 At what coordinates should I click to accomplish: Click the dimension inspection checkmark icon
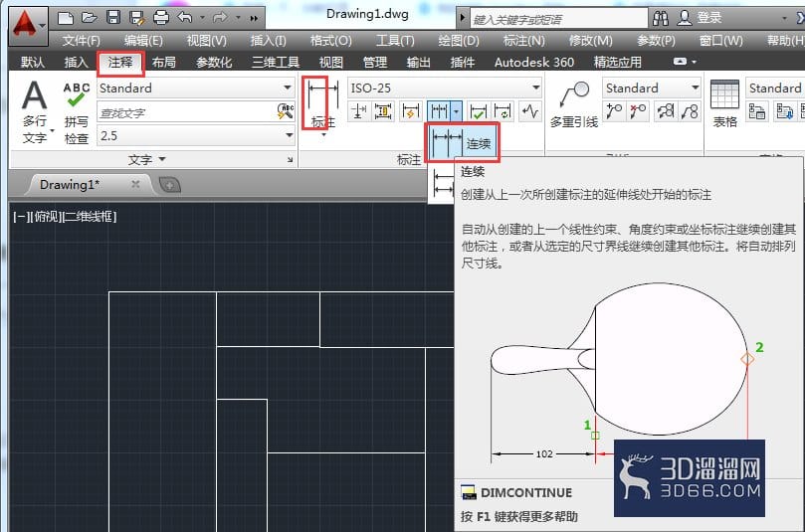[x=478, y=110]
